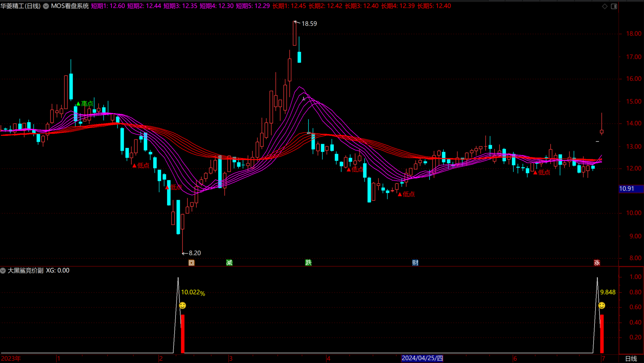This screenshot has width=644, height=363.
Task: Expand the 大黑鲨竞价副 indicator menu arrow
Action: 3,271
